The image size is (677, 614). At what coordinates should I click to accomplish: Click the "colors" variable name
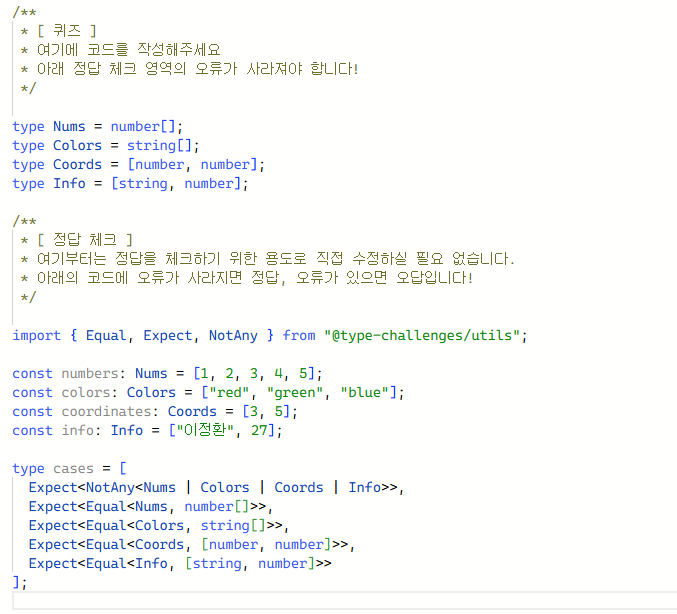pyautogui.click(x=85, y=392)
